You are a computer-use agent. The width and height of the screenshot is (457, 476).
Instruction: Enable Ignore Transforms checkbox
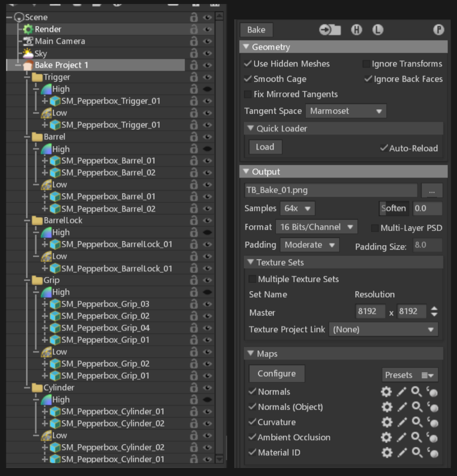[366, 64]
